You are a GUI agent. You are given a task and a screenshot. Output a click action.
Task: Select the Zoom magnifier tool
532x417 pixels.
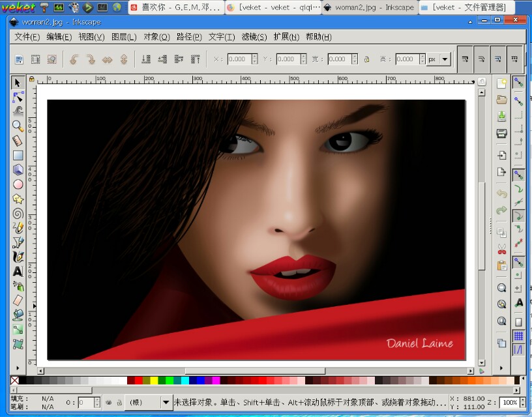point(18,126)
